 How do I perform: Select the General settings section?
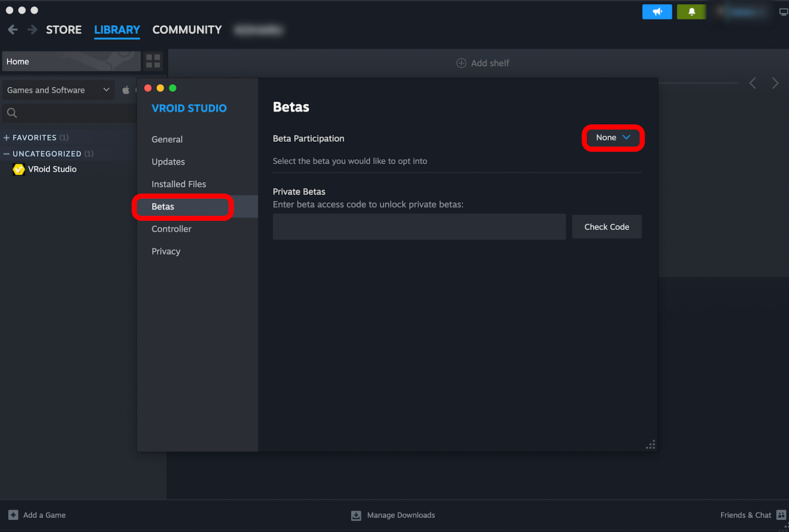[197, 139]
